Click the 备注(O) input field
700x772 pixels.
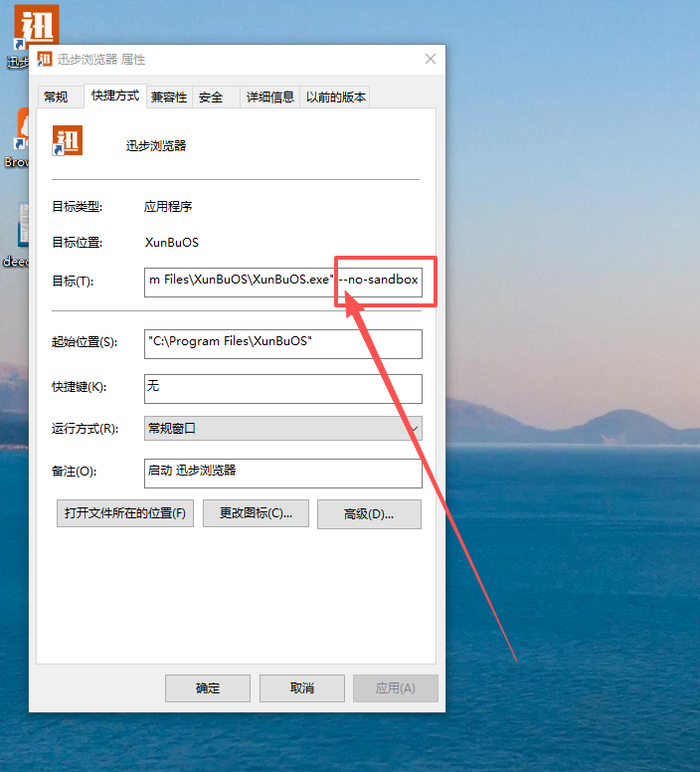pyautogui.click(x=282, y=474)
